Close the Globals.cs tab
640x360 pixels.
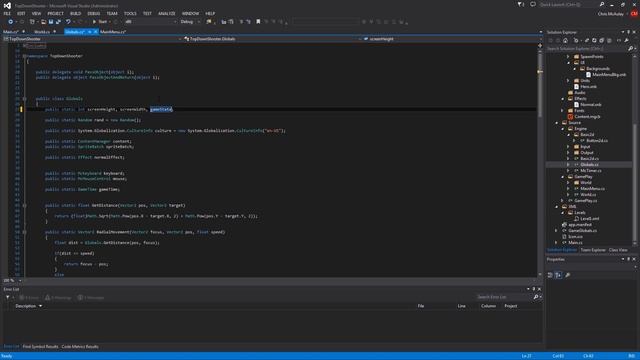click(x=96, y=32)
